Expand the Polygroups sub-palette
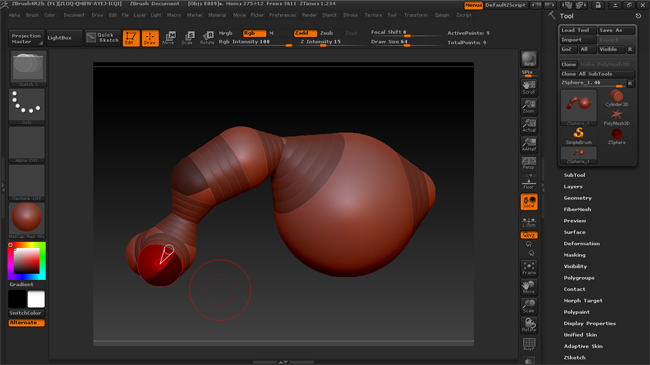This screenshot has width=650, height=365. [x=579, y=278]
